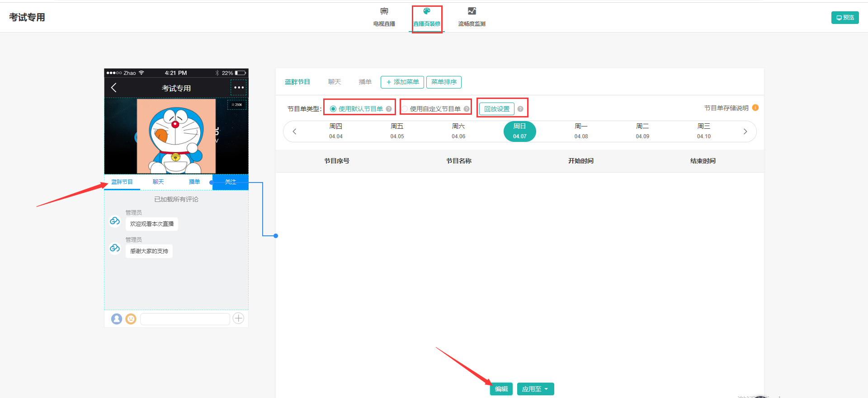Select 周日 04.07 date

pos(520,131)
